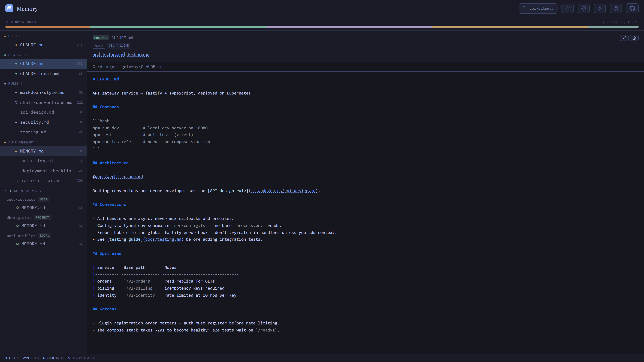Select CLAUDE.local.md in the sidebar

43,74
